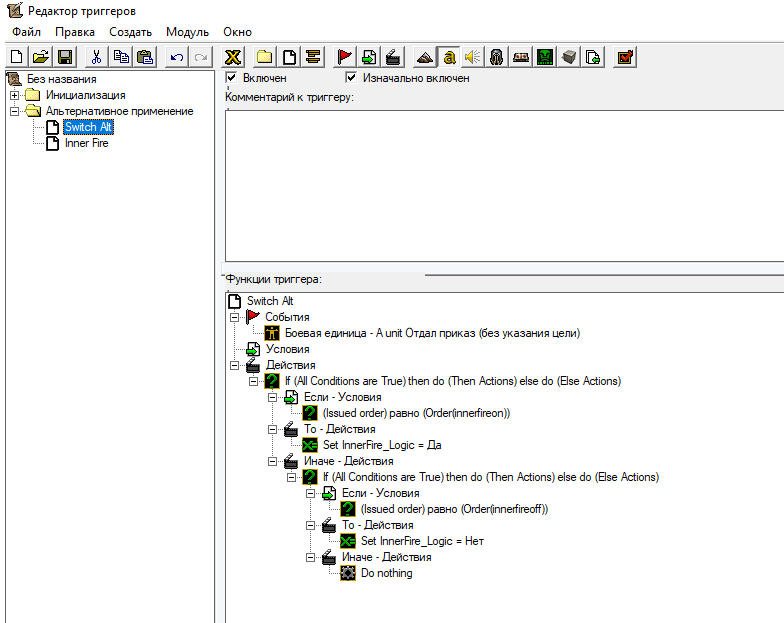This screenshot has width=784, height=623.
Task: Click the Open map folder icon
Action: pos(40,57)
